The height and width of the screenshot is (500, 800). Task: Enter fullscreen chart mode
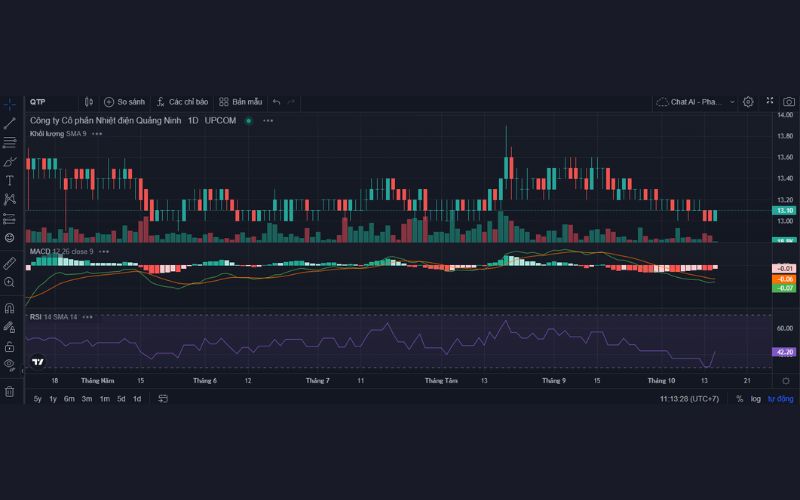coord(770,102)
